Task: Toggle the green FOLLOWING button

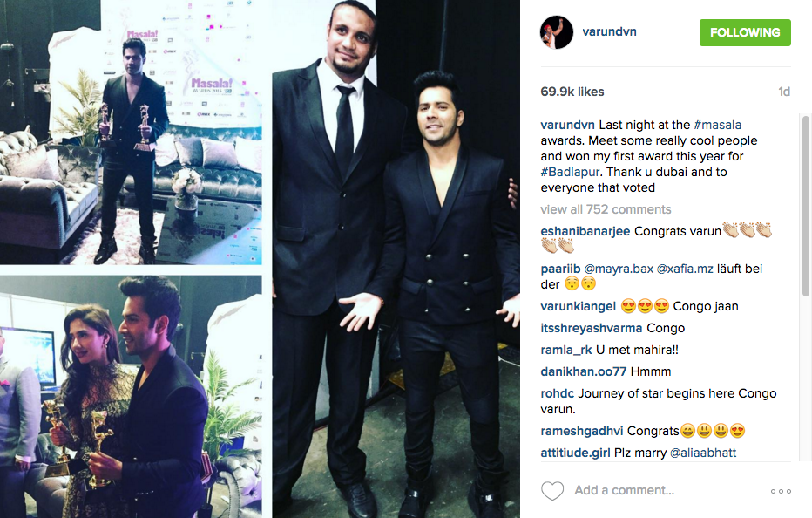Action: 745,32
